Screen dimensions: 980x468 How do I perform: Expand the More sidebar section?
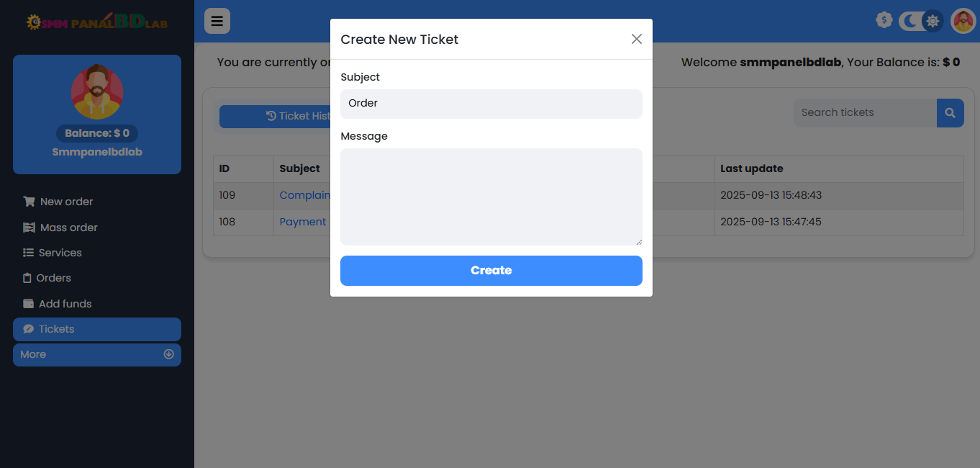coord(97,354)
